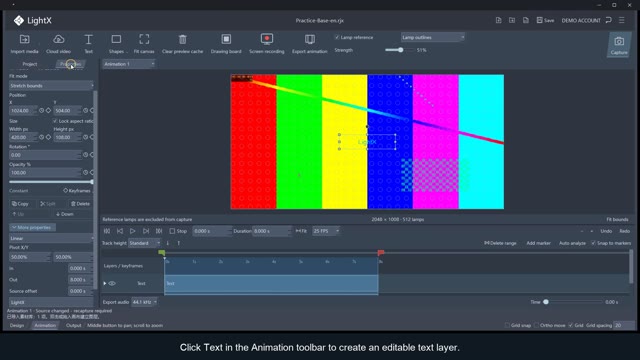Viewport: 640px width, 360px height.
Task: Open the Cloud video tool
Action: point(58,44)
